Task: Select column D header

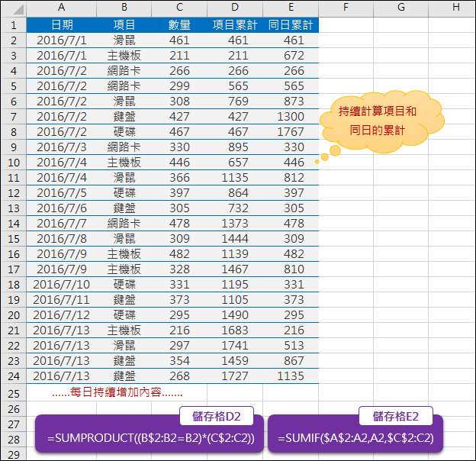Action: pos(235,8)
